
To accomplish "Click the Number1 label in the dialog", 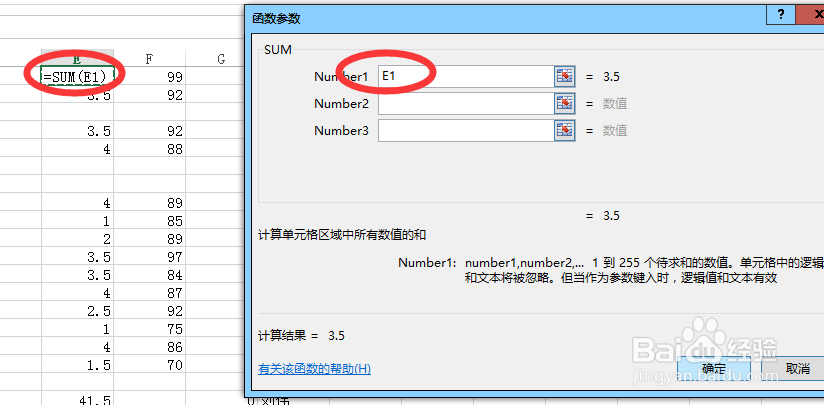I will (x=342, y=77).
